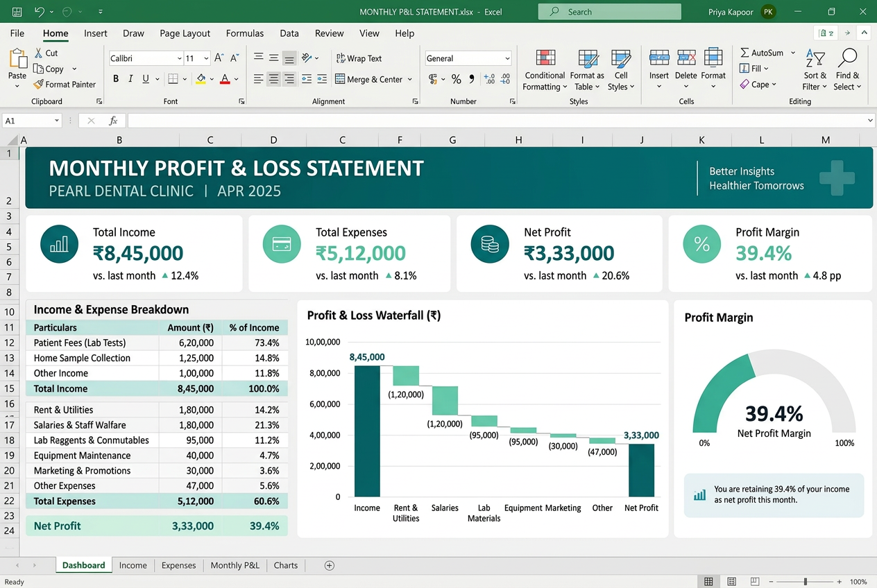Toggle Top Align vertical alignment

258,58
